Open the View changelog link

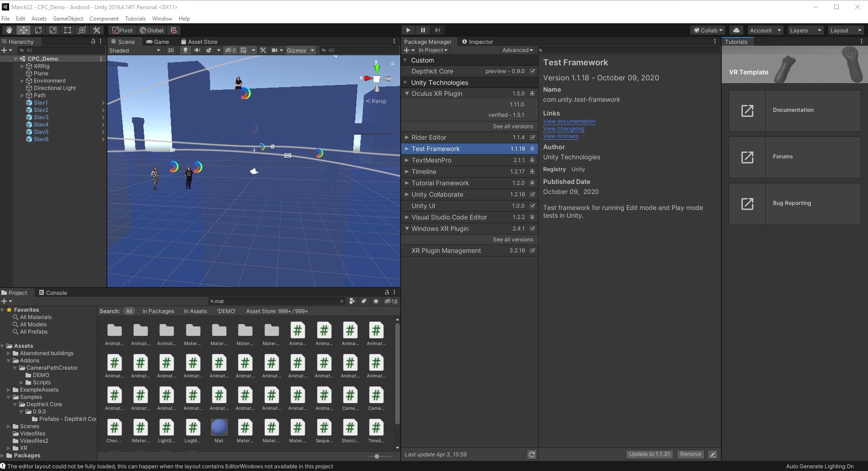click(x=563, y=129)
